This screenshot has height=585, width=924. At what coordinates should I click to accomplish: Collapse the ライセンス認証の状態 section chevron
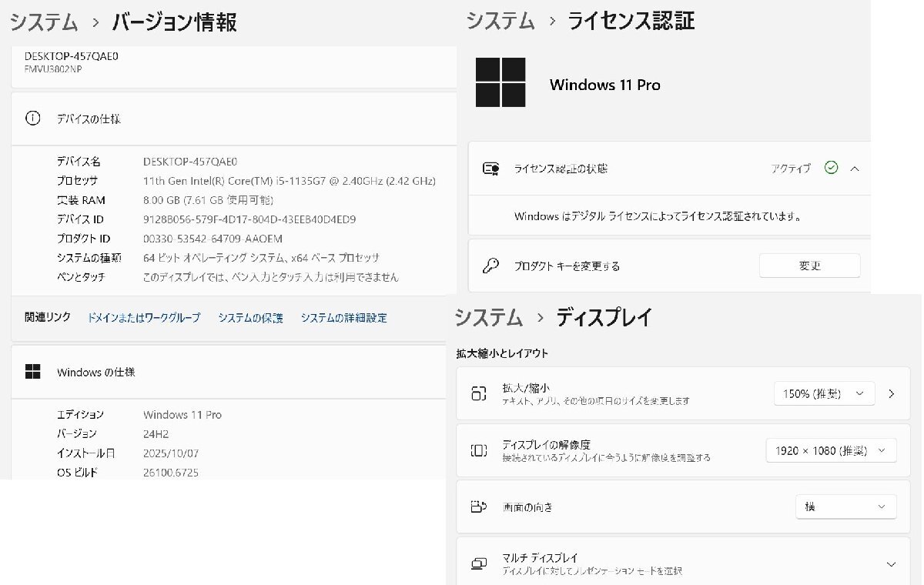(855, 168)
